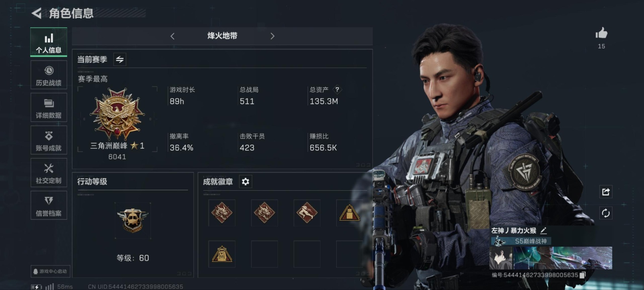Switch to next mode with right chevron
Image resolution: width=644 pixels, height=290 pixels.
[272, 36]
